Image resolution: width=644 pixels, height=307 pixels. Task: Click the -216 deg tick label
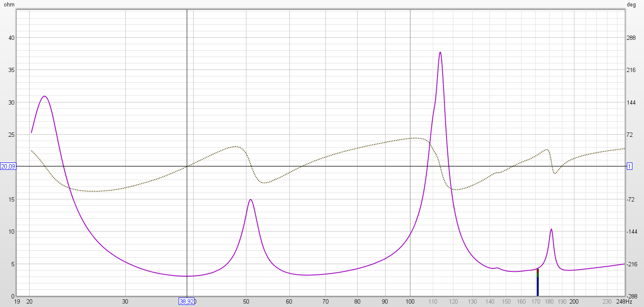click(x=632, y=264)
